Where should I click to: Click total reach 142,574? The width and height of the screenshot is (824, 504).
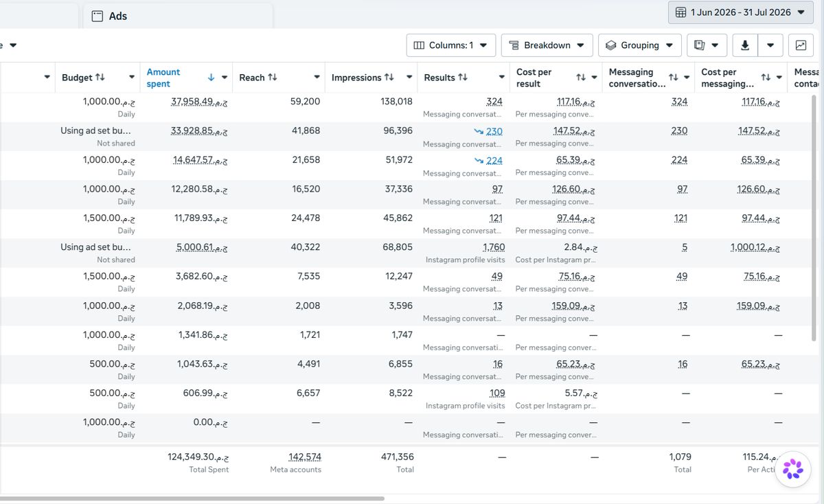pos(305,457)
